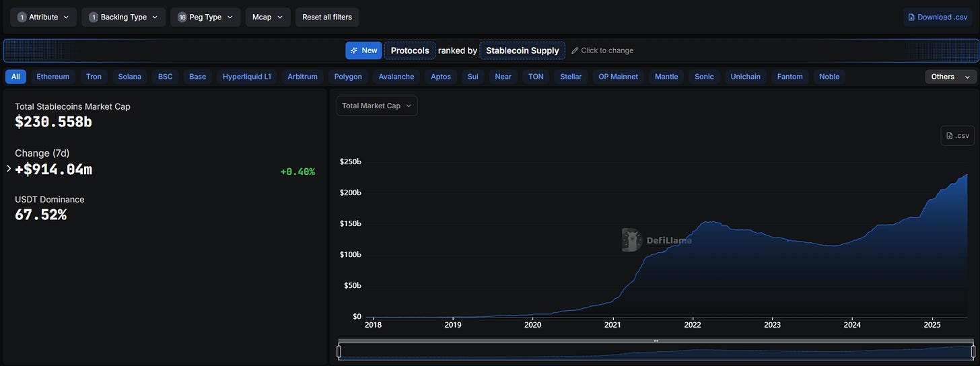Click the top grip of range slider
The height and width of the screenshot is (366, 980).
click(x=656, y=340)
